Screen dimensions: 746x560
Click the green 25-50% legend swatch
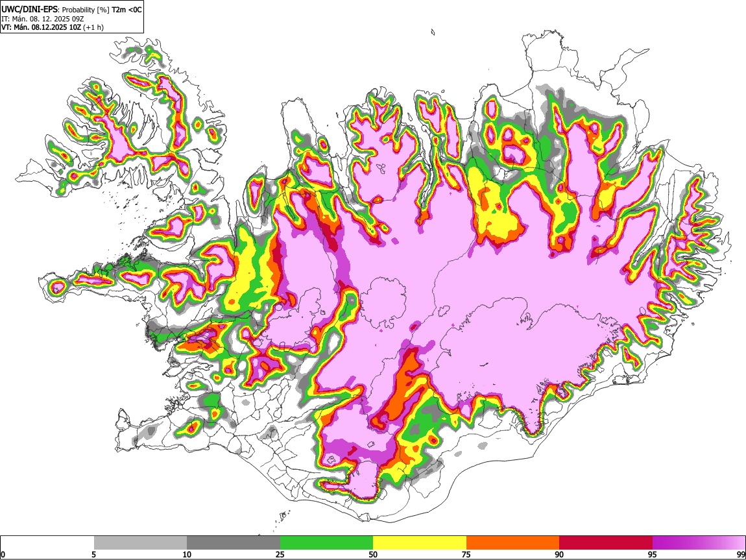coord(326,542)
